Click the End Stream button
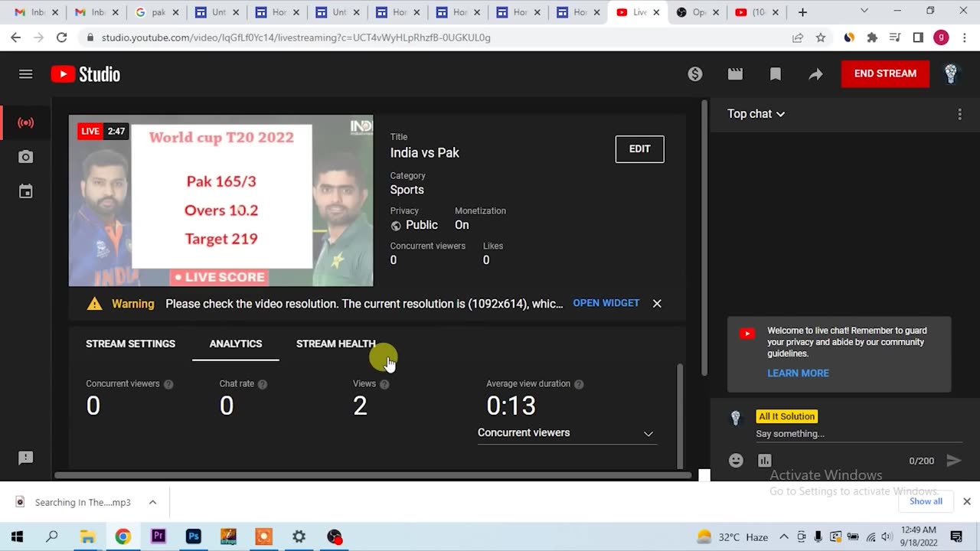 point(885,73)
